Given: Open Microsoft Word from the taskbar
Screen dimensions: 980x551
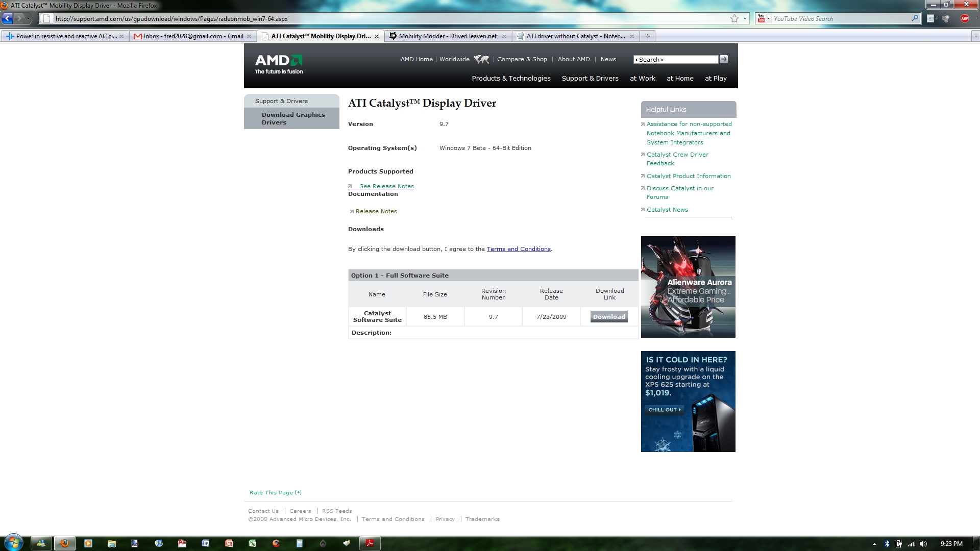Looking at the screenshot, I should pos(205,543).
